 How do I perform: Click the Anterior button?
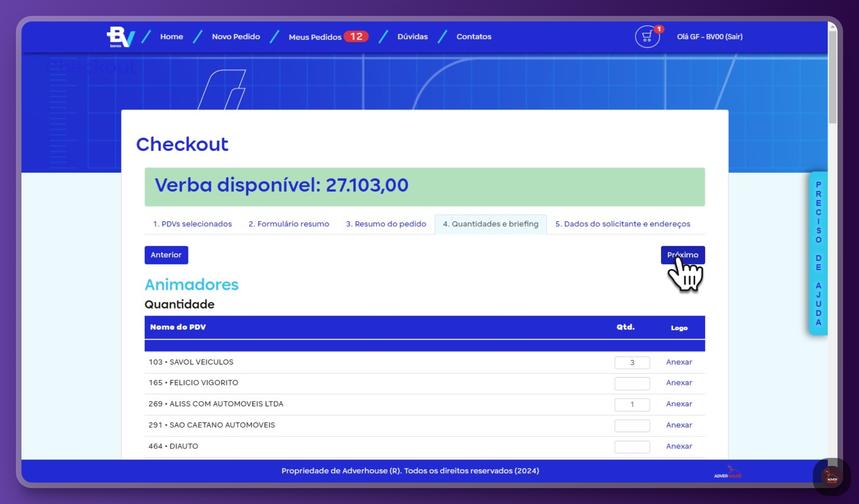(x=166, y=255)
